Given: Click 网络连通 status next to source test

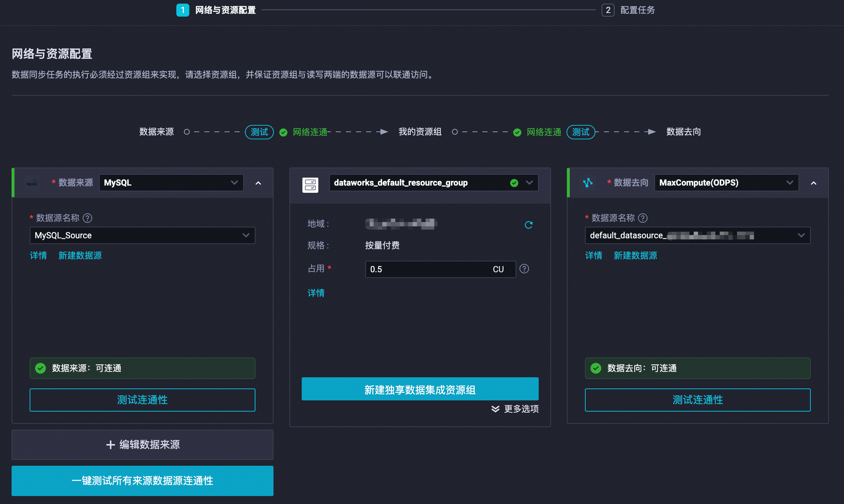Looking at the screenshot, I should pyautogui.click(x=310, y=132).
